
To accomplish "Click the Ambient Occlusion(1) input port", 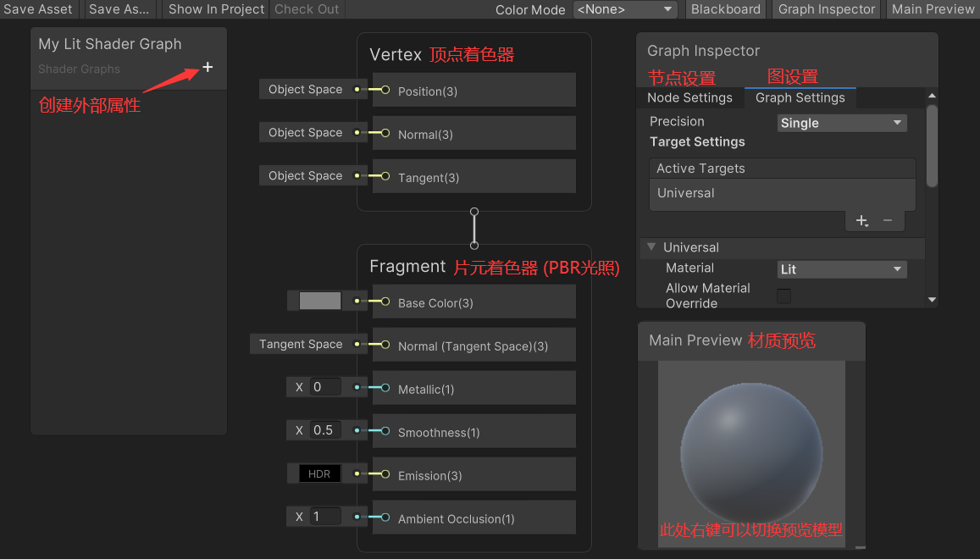I will click(384, 517).
